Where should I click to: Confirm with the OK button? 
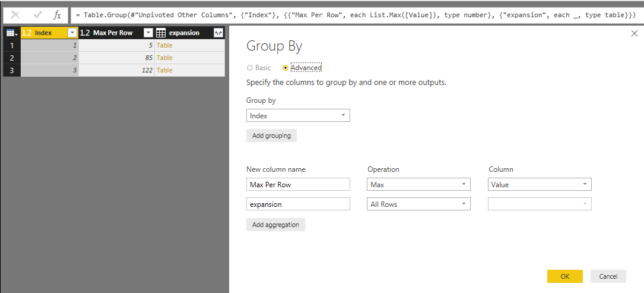tap(564, 276)
